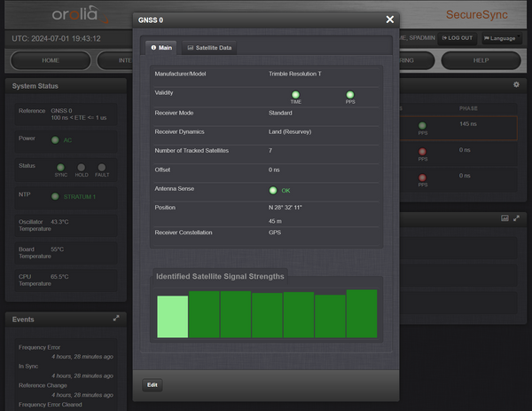The image size is (532, 411).
Task: Click the Antenna Sense OK indicator
Action: [273, 190]
